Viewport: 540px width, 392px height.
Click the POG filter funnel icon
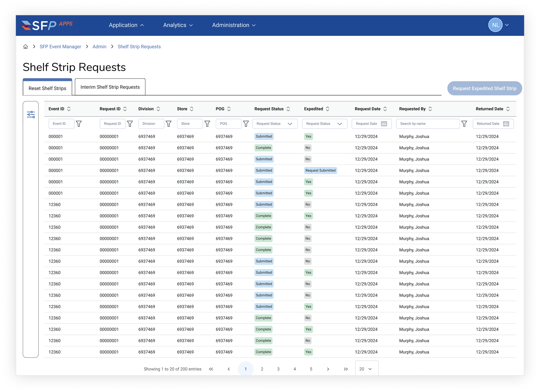(x=246, y=124)
